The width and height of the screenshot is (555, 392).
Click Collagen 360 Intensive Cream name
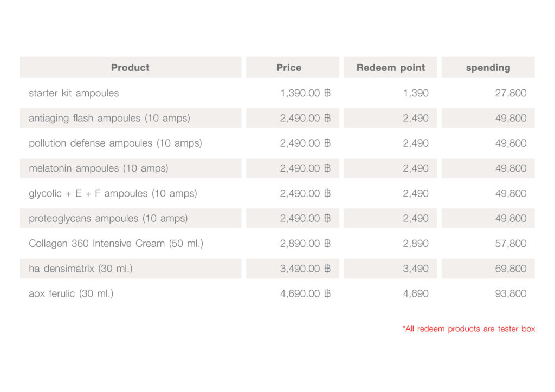pyautogui.click(x=116, y=244)
